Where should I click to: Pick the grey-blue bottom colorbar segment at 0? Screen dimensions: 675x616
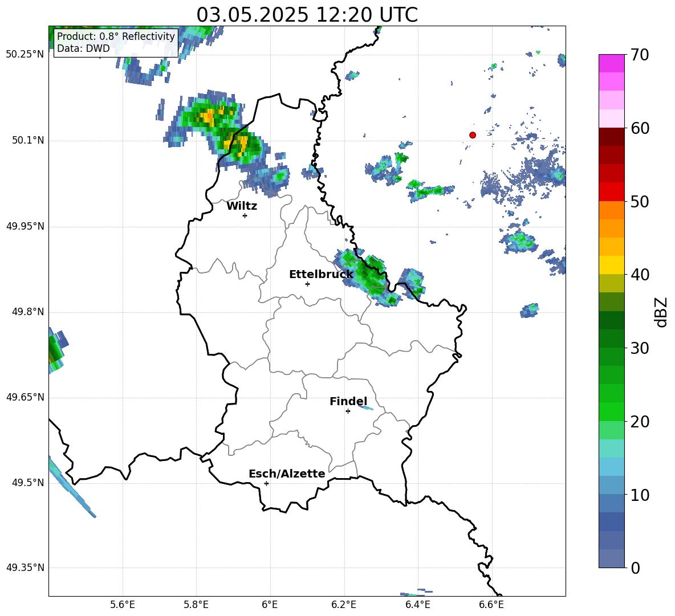(x=611, y=558)
